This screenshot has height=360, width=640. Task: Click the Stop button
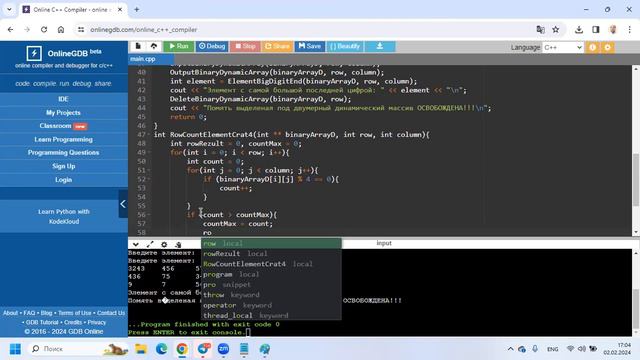245,47
